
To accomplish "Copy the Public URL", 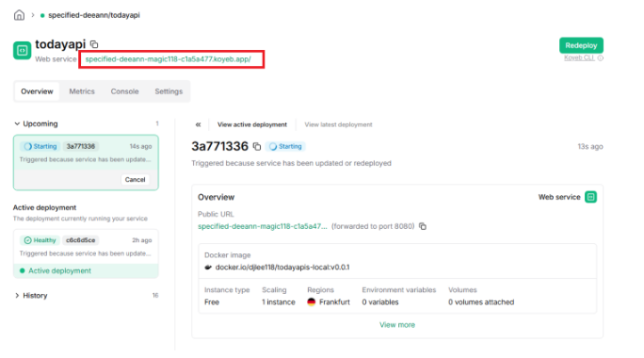I will 423,226.
